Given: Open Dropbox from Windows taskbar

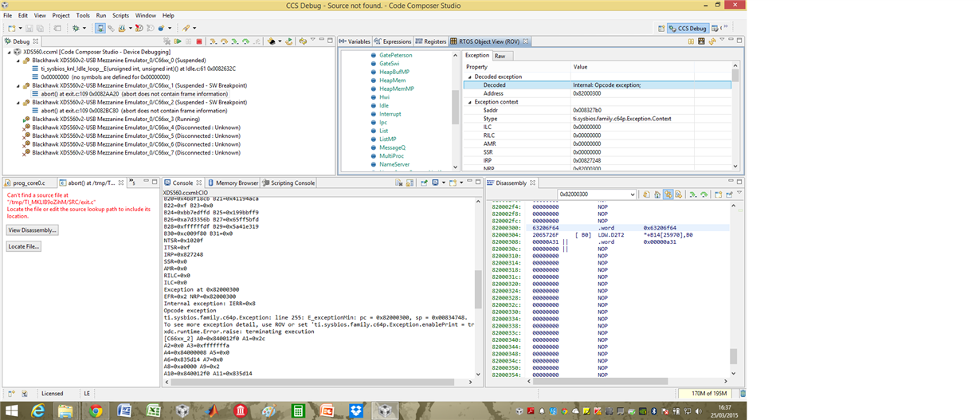Looking at the screenshot, I should (x=355, y=410).
